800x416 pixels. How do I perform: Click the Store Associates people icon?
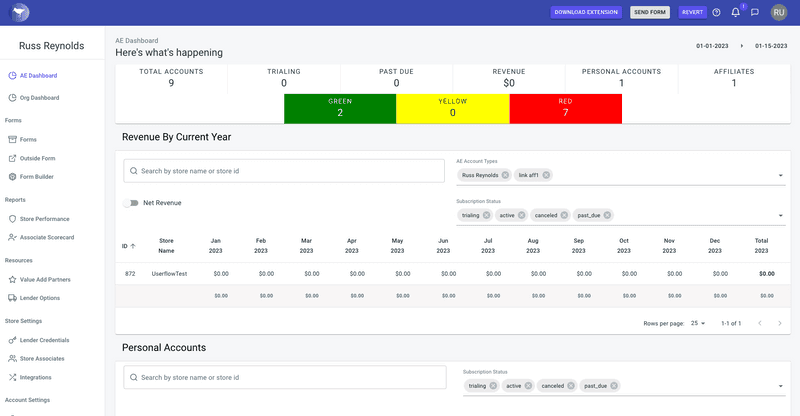[x=12, y=359]
